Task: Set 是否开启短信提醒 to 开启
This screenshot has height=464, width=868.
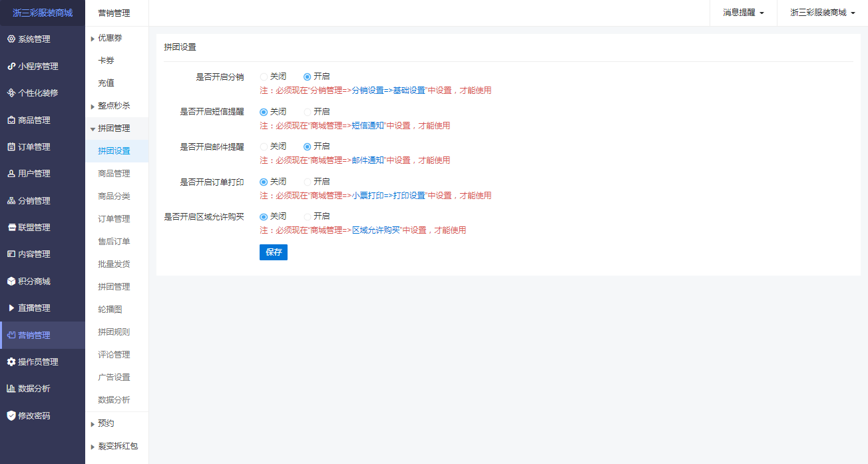Action: pos(307,112)
